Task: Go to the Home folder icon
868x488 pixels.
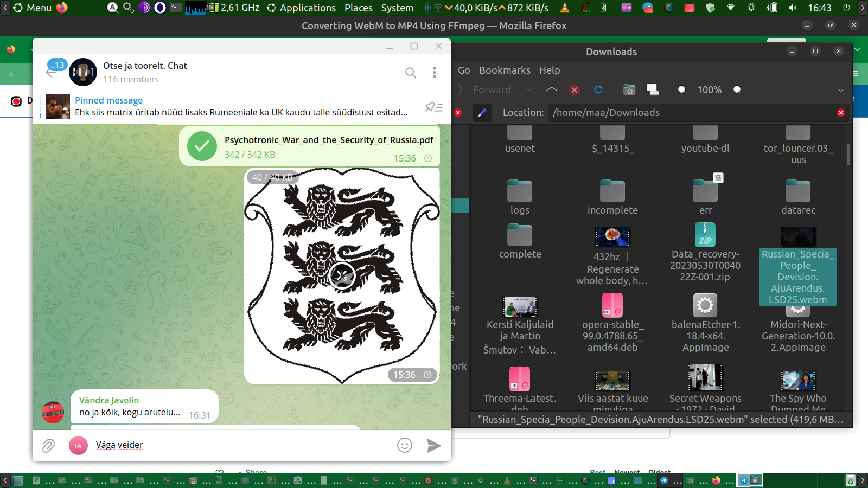Action: tap(629, 90)
